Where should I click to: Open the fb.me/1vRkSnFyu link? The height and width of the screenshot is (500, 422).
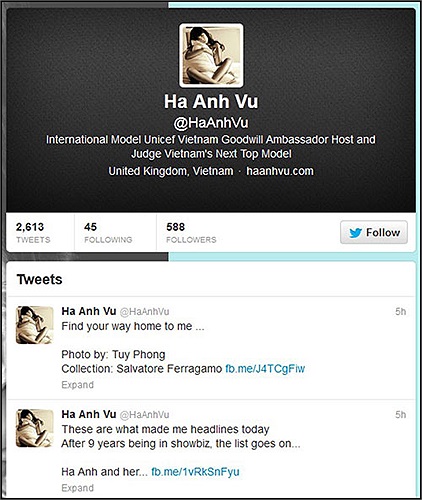195,472
